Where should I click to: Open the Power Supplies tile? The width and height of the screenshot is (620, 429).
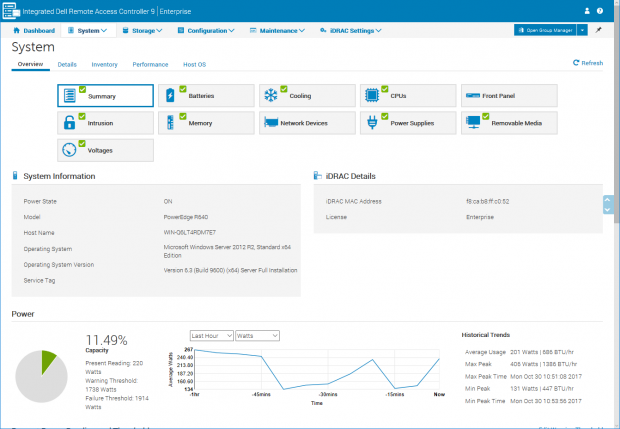pyautogui.click(x=408, y=123)
